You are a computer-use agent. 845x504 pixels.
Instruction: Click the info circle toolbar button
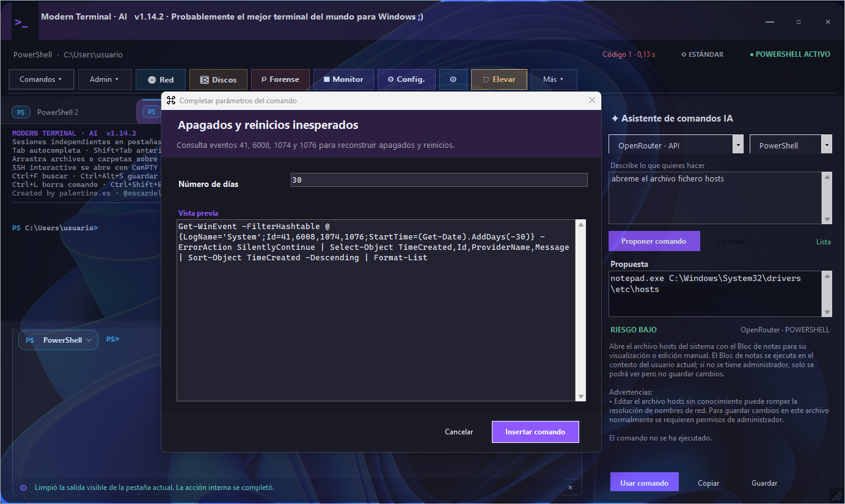[x=453, y=79]
